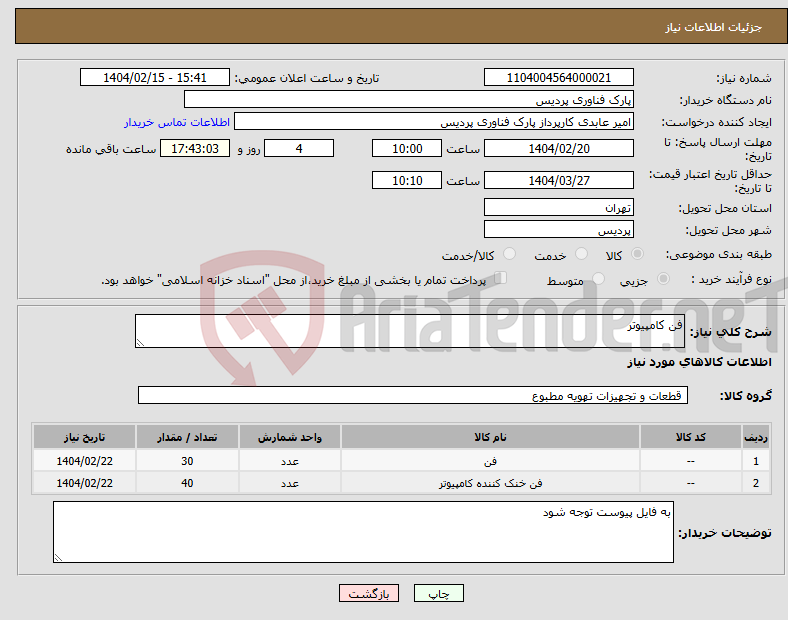
Task: Click the quantity cell 40
Action: (187, 483)
